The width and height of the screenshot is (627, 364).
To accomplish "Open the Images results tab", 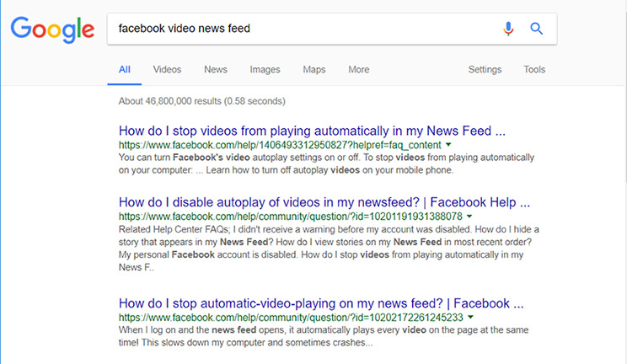I will click(x=265, y=70).
